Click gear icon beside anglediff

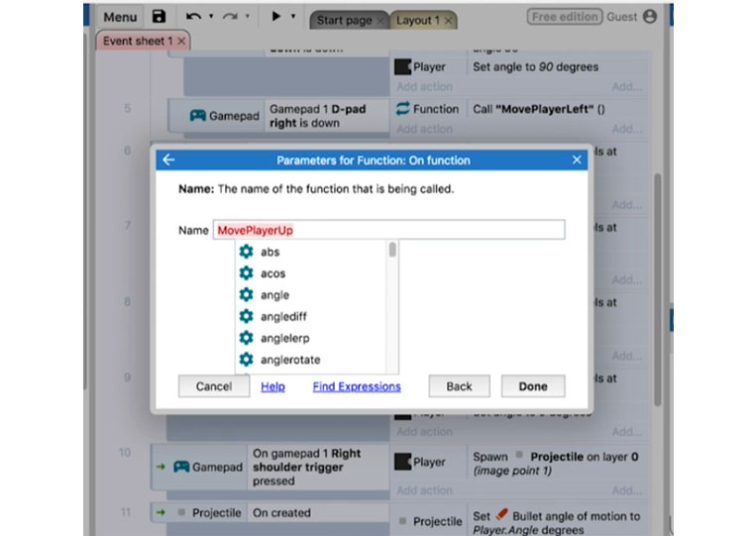click(247, 316)
